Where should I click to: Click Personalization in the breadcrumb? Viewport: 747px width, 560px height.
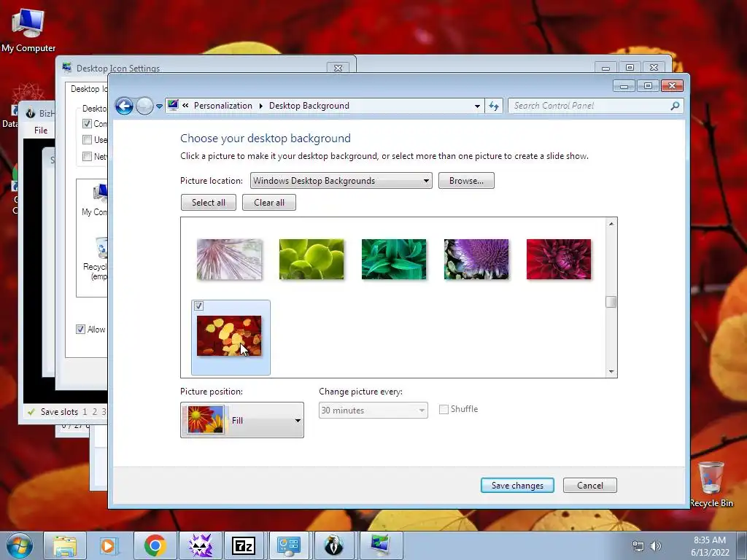click(x=223, y=106)
